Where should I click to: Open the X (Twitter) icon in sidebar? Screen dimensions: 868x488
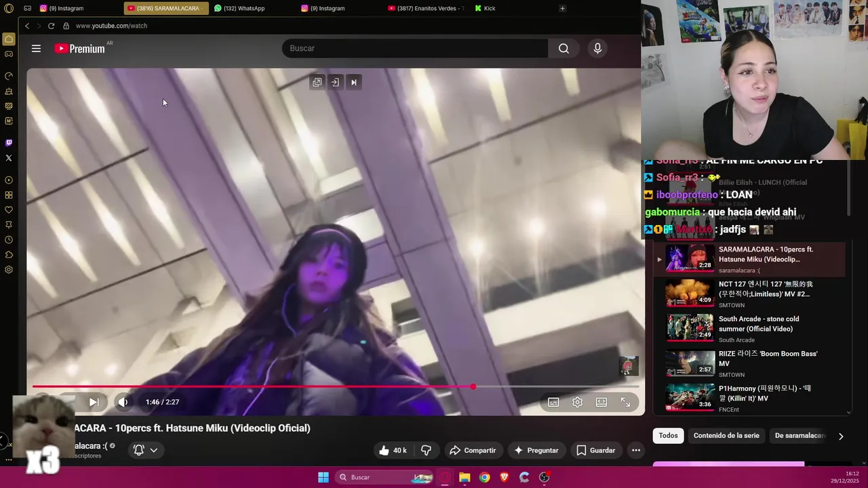(x=9, y=158)
